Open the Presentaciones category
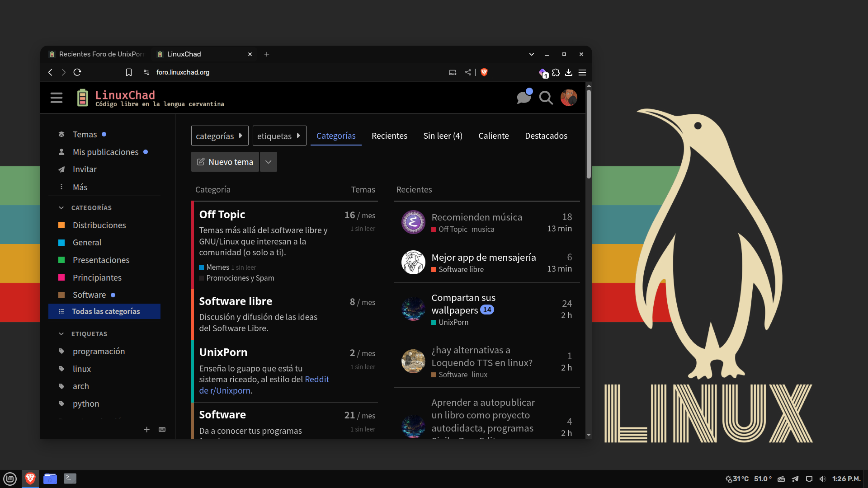 pyautogui.click(x=101, y=260)
